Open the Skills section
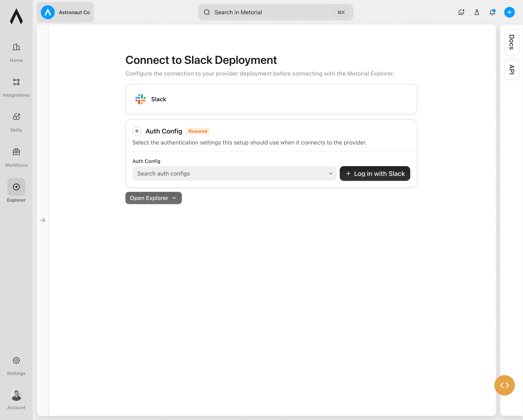Viewport: 523px width, 420px height. 16,122
